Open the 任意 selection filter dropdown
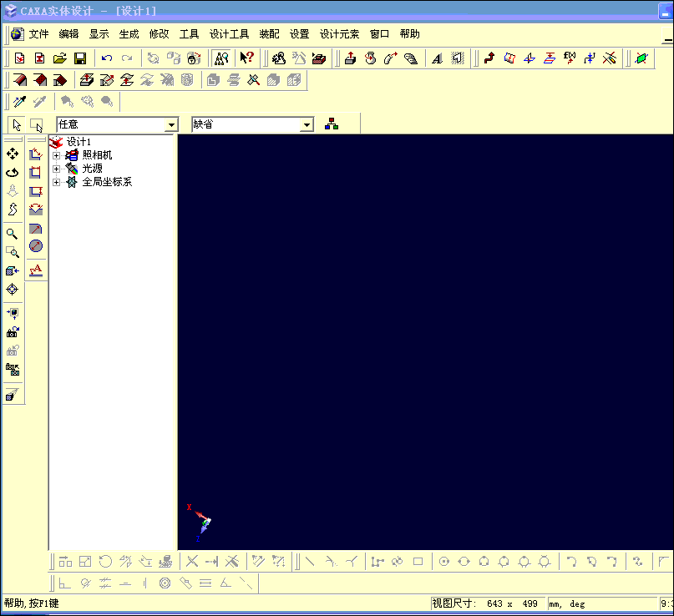 (171, 125)
